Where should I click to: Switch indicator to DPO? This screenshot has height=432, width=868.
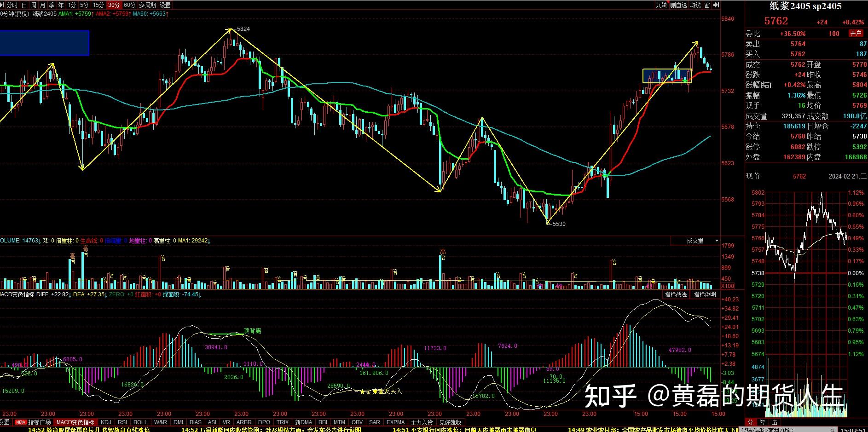tap(264, 422)
